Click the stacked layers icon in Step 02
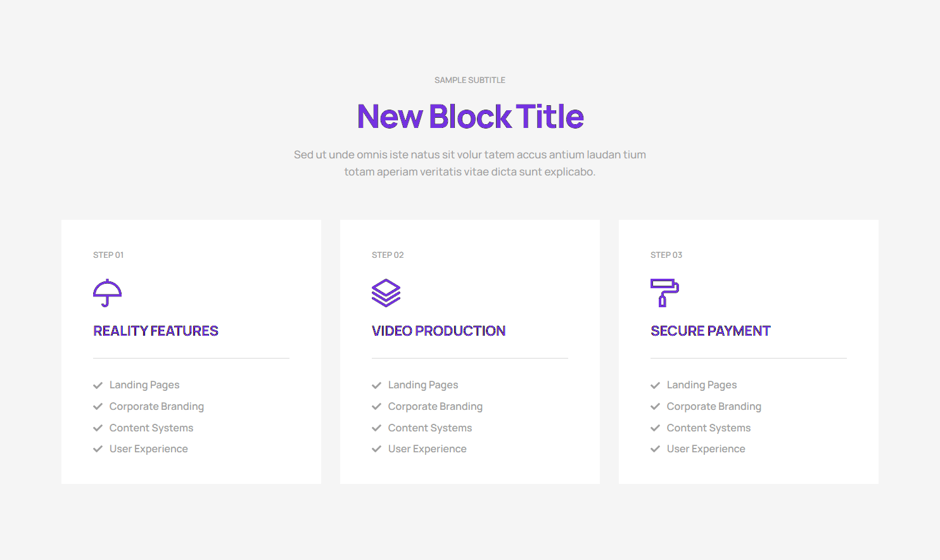 click(x=386, y=293)
